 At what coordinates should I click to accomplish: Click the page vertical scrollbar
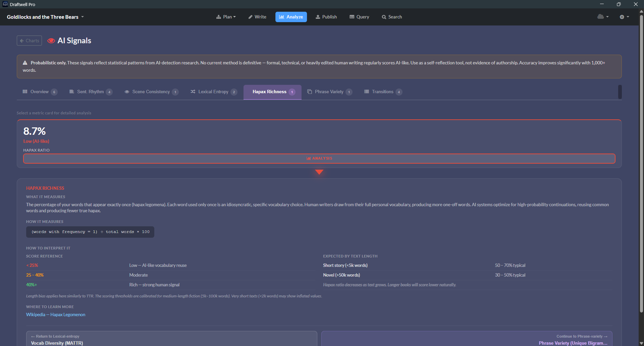(x=641, y=164)
